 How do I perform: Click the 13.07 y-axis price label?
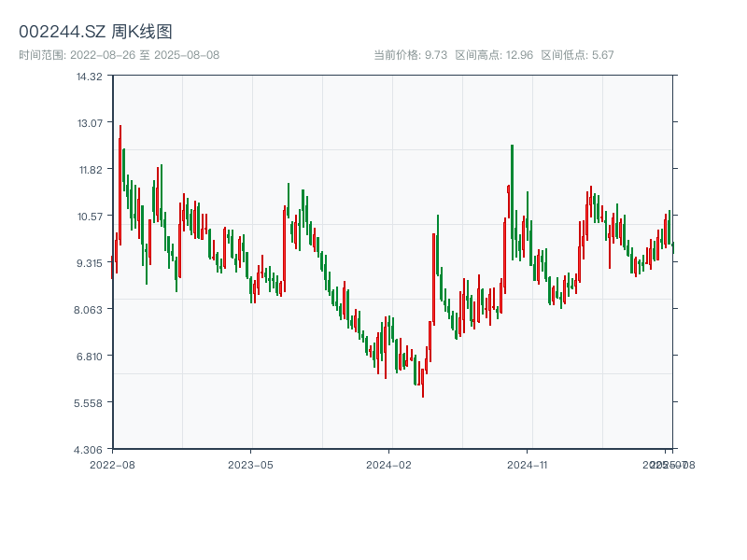point(90,123)
